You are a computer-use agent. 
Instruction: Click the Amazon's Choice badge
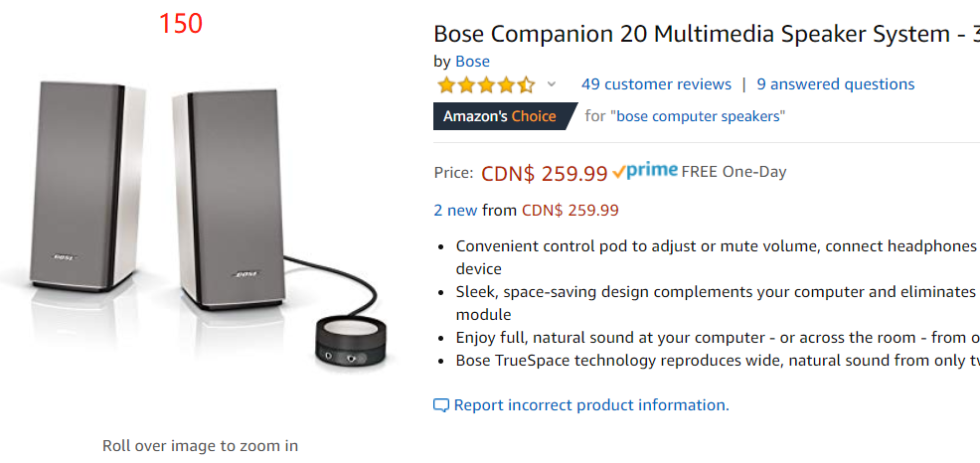pos(500,116)
